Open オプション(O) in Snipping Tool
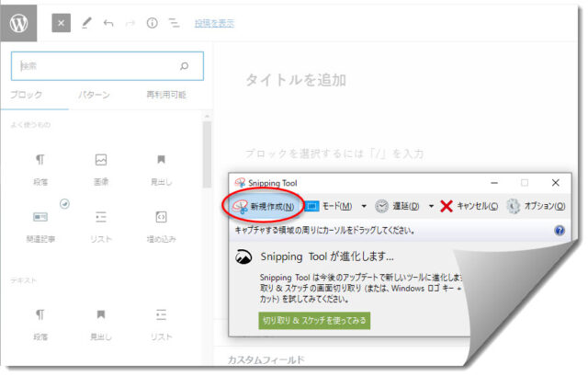Viewport: 588px width, 376px height. click(x=536, y=206)
